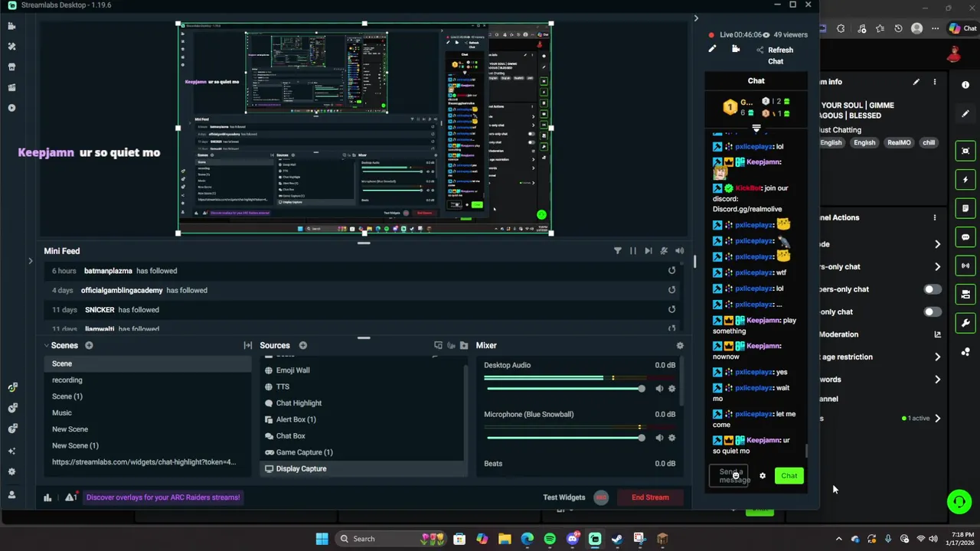
Task: Repeat the officialgamblingacademy follow alert
Action: pyautogui.click(x=671, y=290)
